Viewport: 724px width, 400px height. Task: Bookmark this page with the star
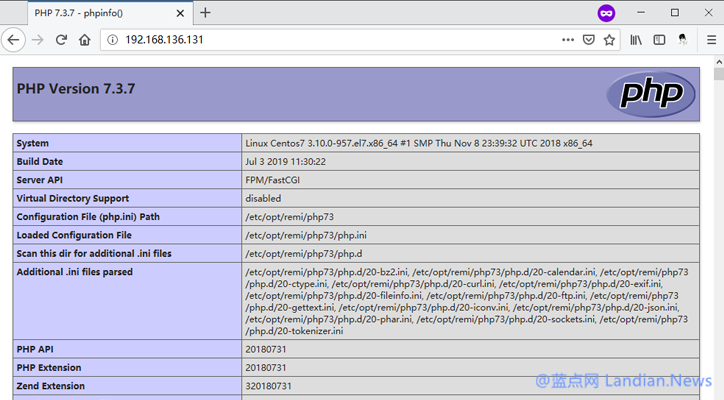pos(609,40)
